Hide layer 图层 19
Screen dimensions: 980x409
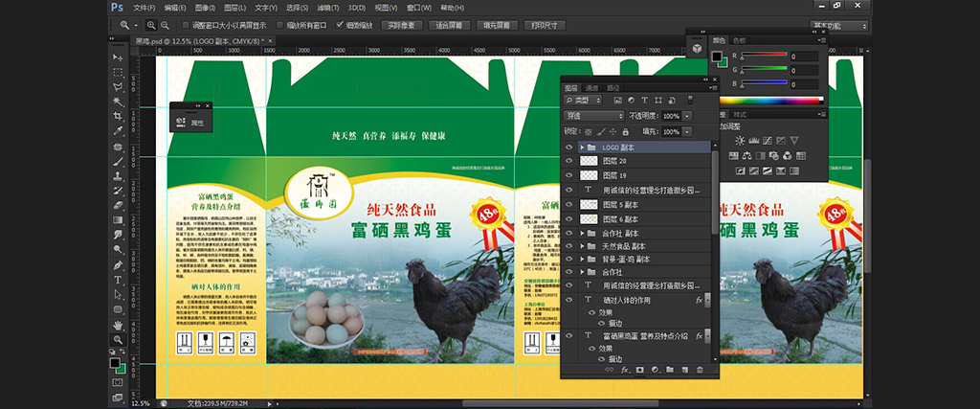click(x=568, y=175)
